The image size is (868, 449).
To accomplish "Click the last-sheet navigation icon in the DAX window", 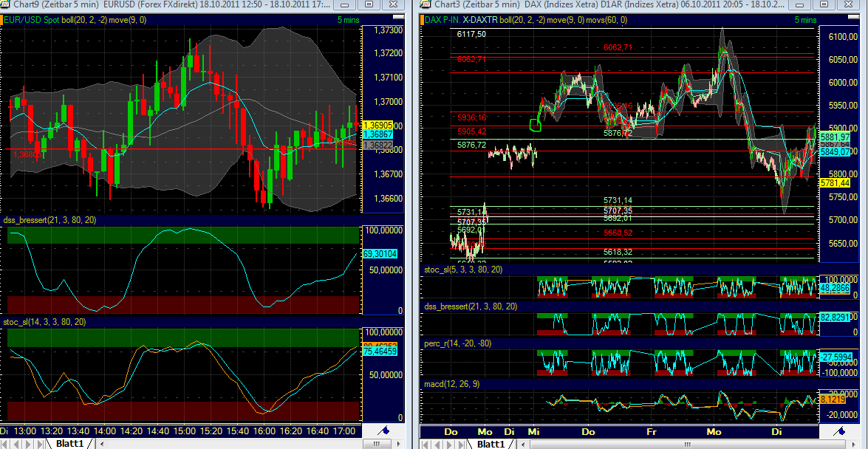I will click(459, 444).
